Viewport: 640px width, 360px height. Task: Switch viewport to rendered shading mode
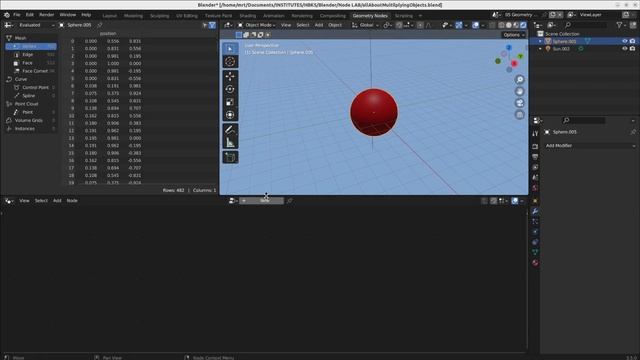[x=523, y=25]
